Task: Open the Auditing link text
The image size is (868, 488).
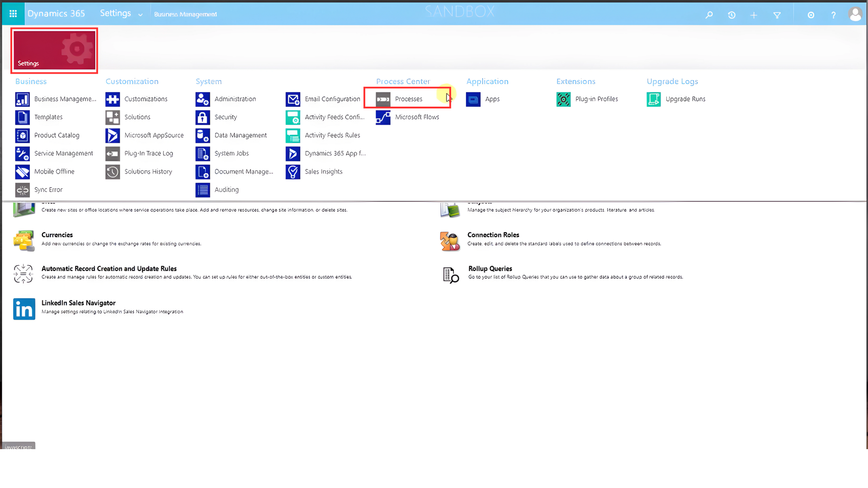Action: [x=226, y=190]
